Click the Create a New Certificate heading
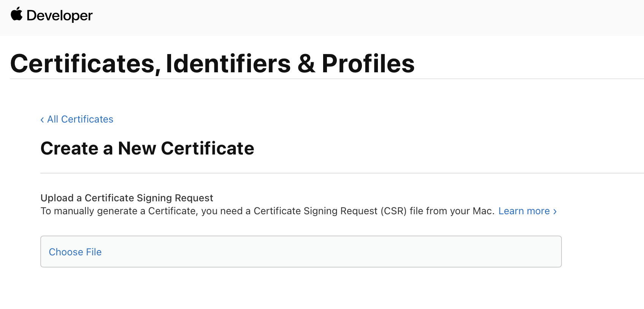 point(147,148)
